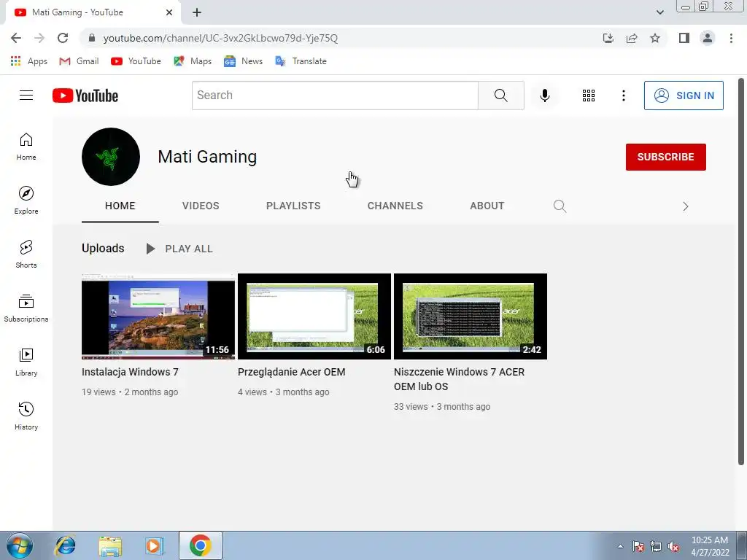This screenshot has width=747, height=560.
Task: Open Explore in sidebar
Action: 26,200
